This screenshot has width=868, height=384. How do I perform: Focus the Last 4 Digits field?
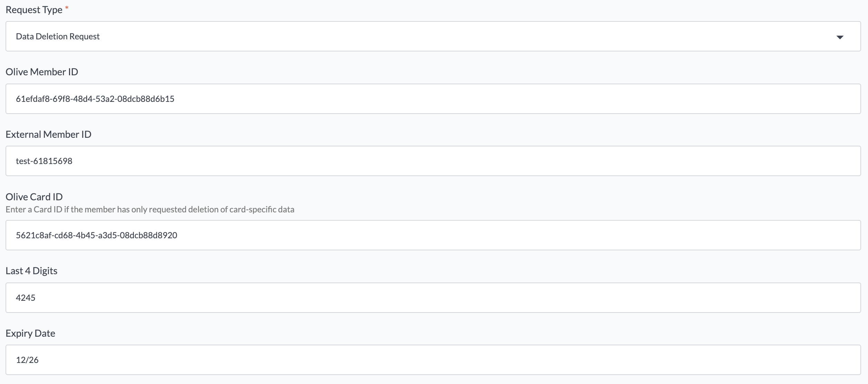(x=433, y=298)
